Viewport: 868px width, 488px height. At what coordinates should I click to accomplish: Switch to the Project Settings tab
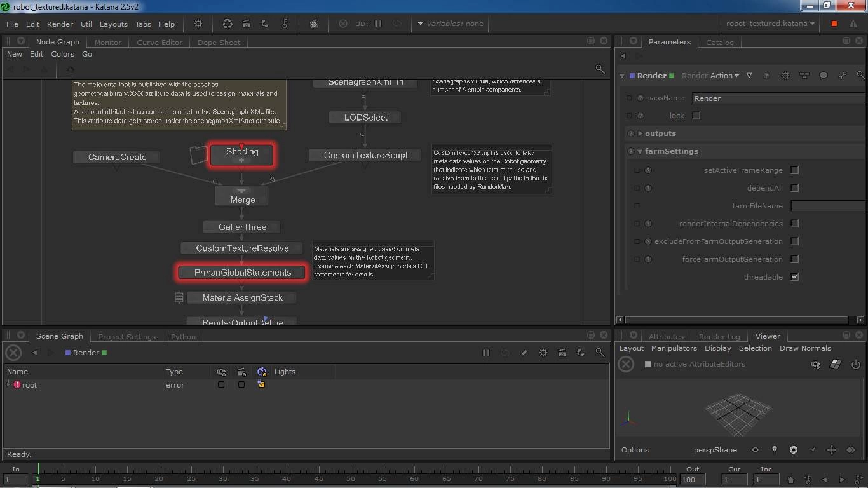pyautogui.click(x=127, y=337)
